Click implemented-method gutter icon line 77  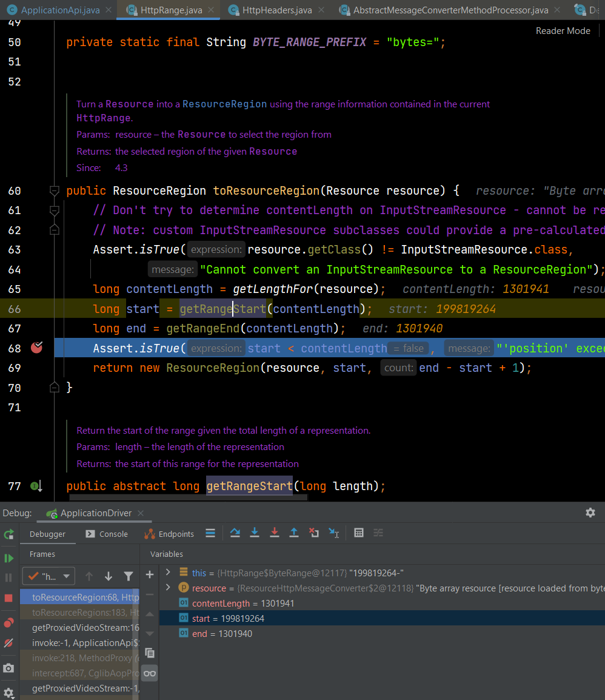36,486
